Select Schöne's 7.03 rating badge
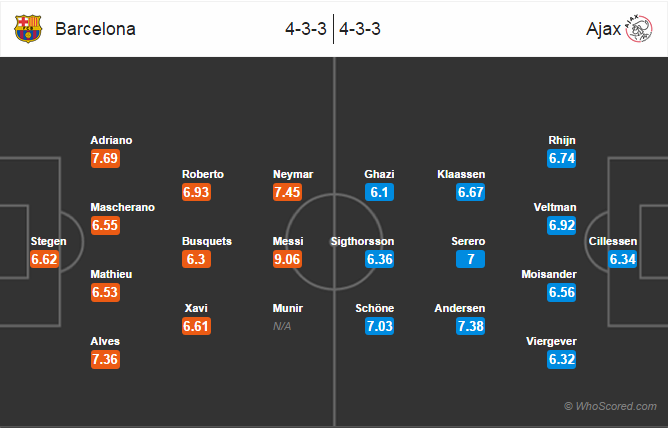The width and height of the screenshot is (668, 428). click(379, 326)
